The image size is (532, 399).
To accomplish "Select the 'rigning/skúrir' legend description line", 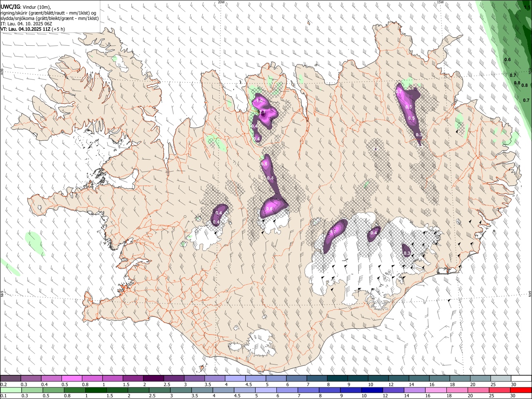I will [x=48, y=13].
